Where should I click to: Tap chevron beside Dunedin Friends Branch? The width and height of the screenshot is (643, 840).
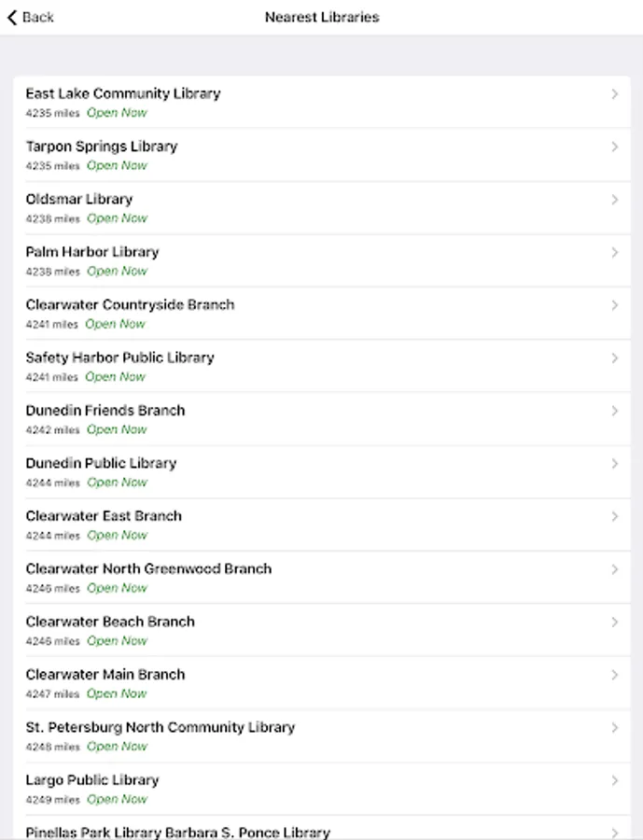click(615, 411)
